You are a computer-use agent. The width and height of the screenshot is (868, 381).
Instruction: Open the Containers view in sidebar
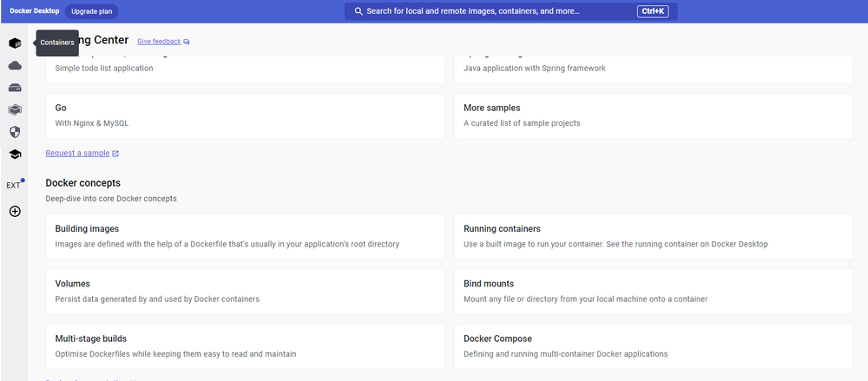[x=15, y=43]
